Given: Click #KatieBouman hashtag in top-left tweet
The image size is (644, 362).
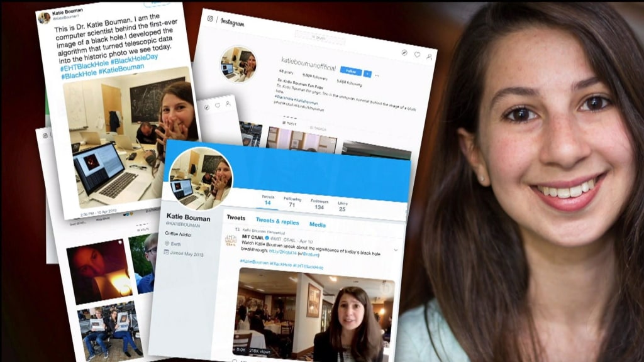Looking at the screenshot, I should click(x=121, y=69).
